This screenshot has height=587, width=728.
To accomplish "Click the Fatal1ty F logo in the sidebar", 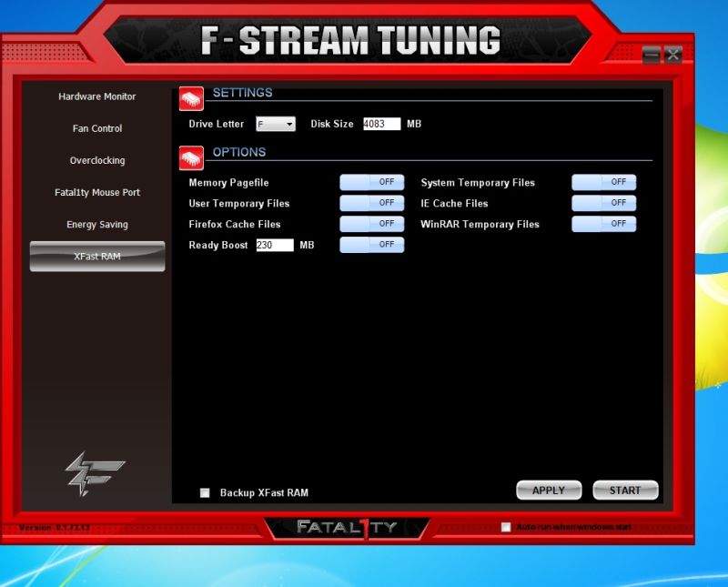I will 95,473.
